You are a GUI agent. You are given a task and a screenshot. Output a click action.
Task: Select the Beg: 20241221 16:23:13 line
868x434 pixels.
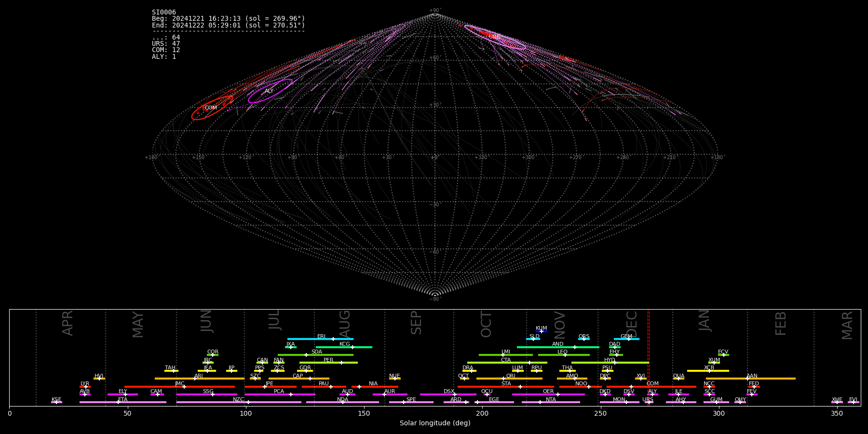coord(228,19)
